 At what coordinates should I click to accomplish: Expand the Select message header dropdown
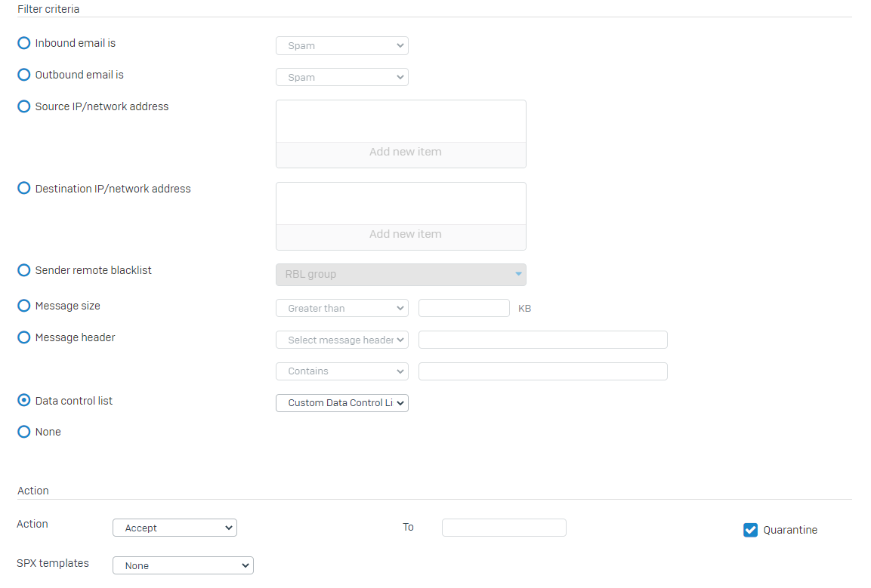click(341, 340)
